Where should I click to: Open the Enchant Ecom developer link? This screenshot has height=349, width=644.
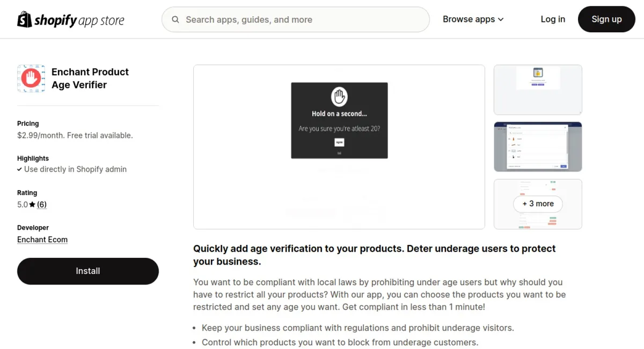pos(42,239)
